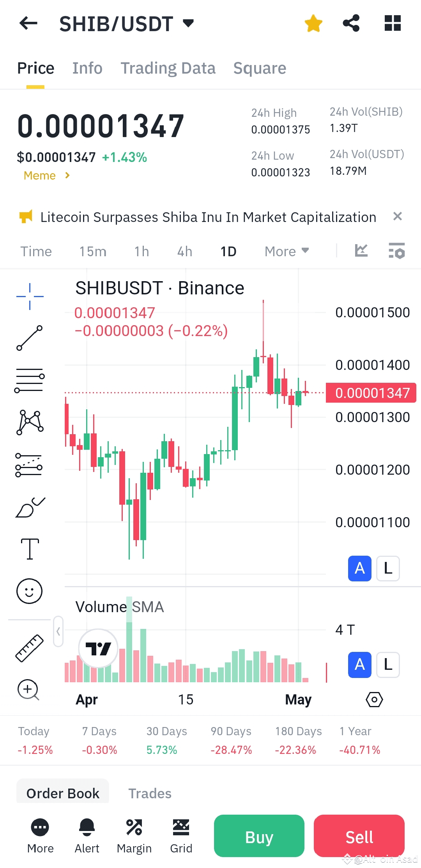This screenshot has width=421, height=868.
Task: Open the SHIB/USDT pair selector dropdown
Action: pyautogui.click(x=126, y=24)
